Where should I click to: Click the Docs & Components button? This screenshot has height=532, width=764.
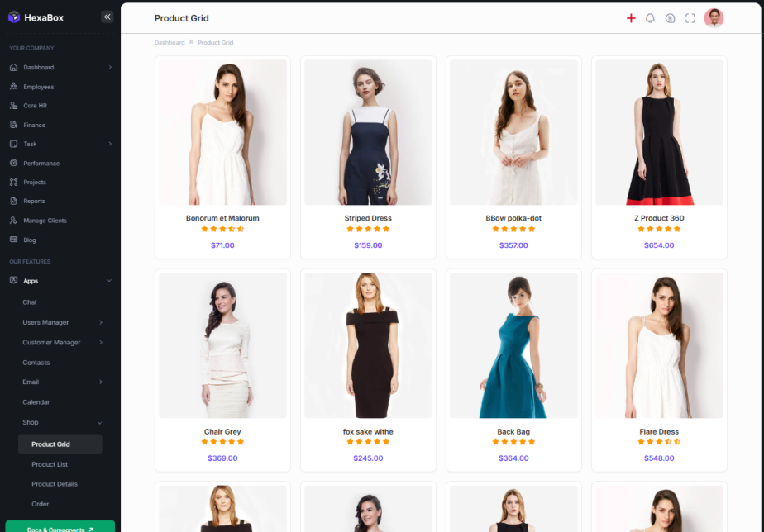point(60,527)
